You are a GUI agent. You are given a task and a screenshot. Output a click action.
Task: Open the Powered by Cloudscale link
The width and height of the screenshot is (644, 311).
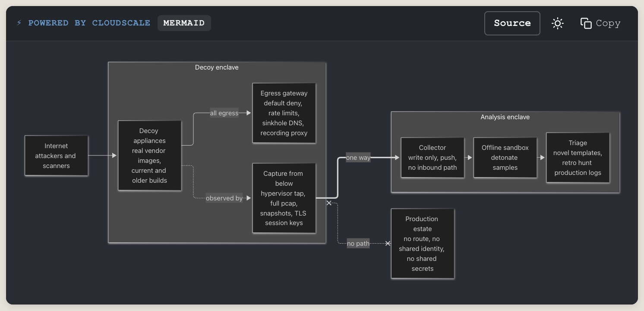pyautogui.click(x=89, y=23)
